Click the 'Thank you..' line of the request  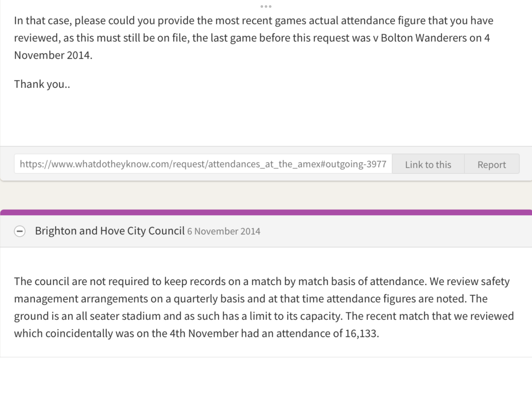[42, 84]
